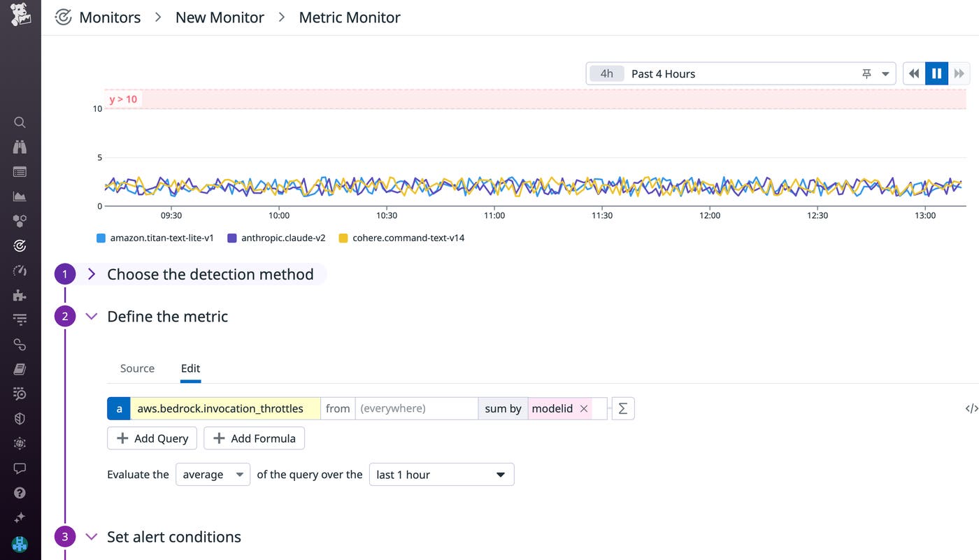Click Add Formula below the query
Image resolution: width=979 pixels, height=560 pixels.
tap(254, 438)
